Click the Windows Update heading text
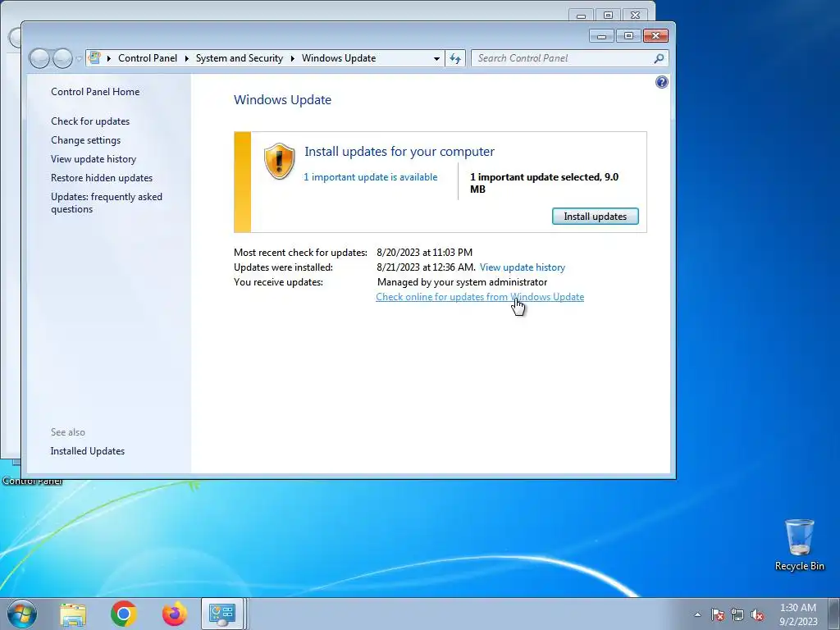This screenshot has width=840, height=630. [x=282, y=99]
